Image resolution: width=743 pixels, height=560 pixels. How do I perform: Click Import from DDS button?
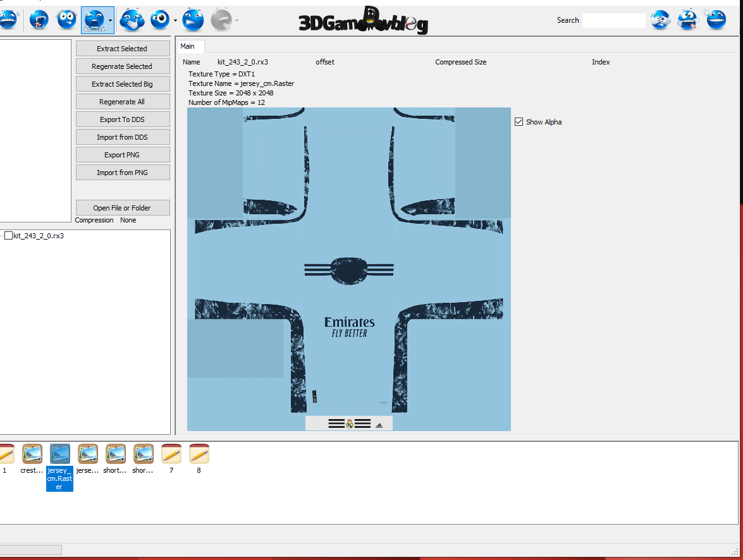click(123, 137)
